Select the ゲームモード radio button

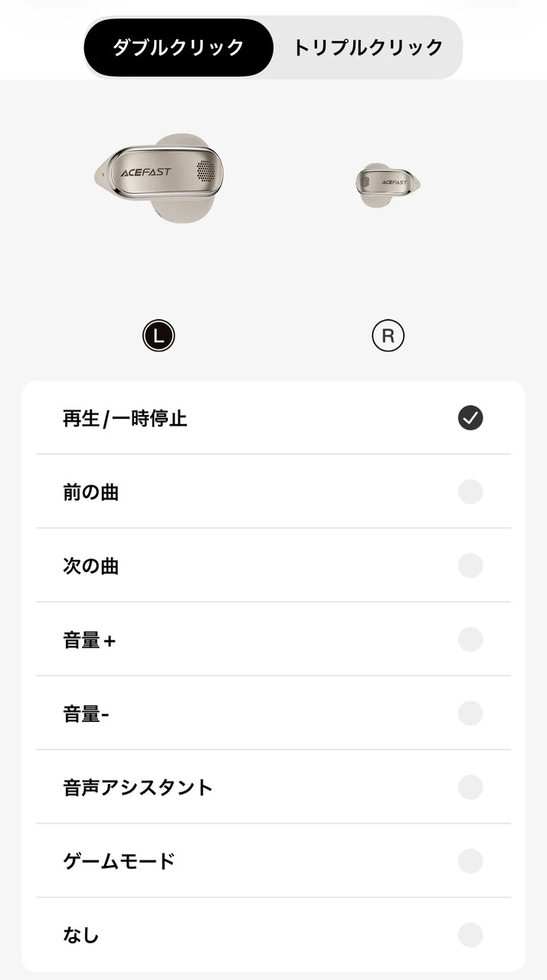click(470, 861)
